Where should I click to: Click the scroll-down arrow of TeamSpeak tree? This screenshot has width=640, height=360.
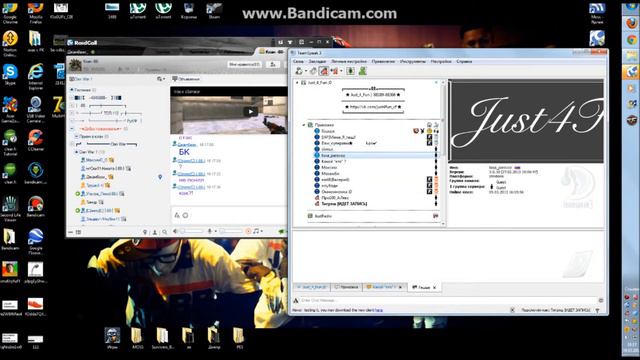click(443, 223)
